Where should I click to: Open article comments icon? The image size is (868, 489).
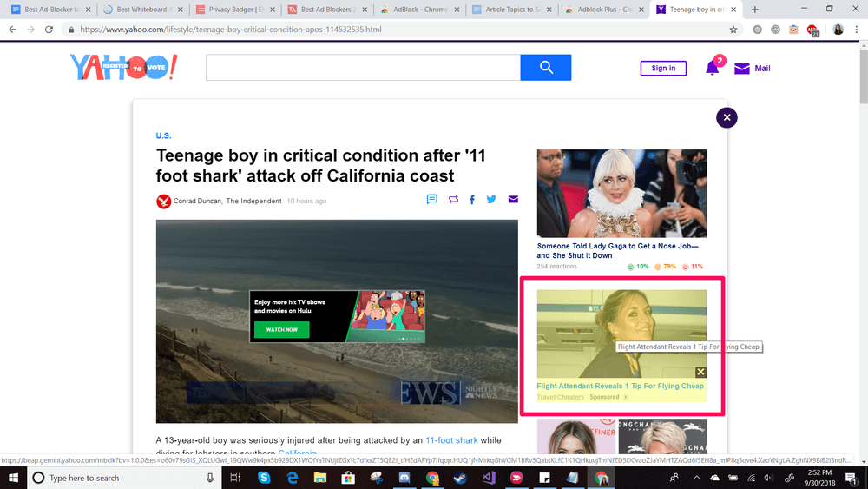coord(431,200)
